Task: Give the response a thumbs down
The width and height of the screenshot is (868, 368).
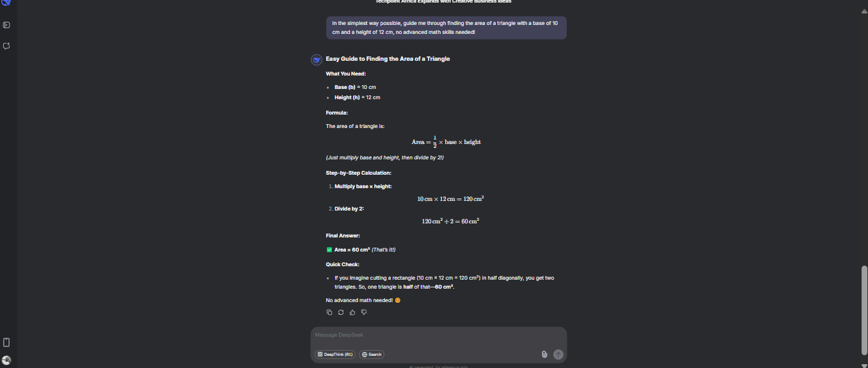Action: [x=364, y=312]
